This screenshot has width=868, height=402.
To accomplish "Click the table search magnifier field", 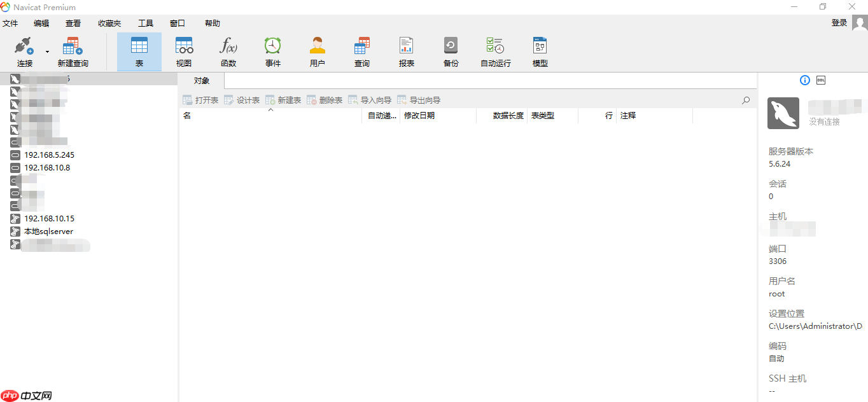I will (x=745, y=100).
